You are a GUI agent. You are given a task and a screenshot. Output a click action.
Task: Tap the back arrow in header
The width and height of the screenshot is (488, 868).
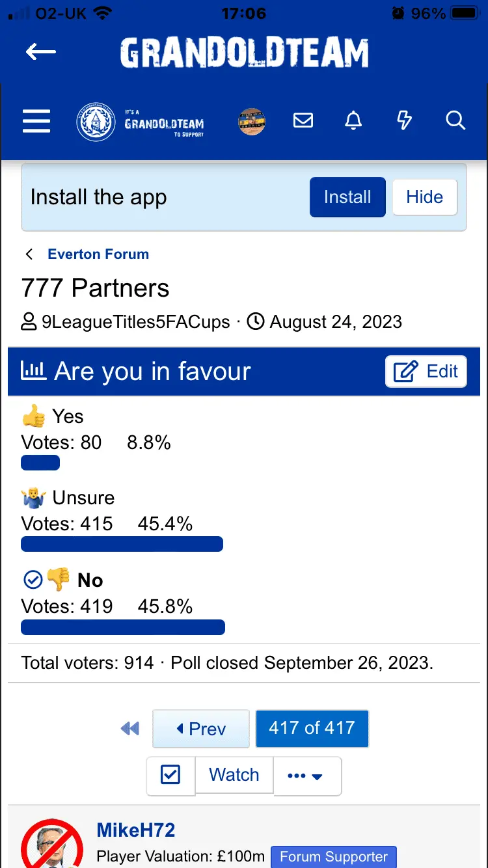(41, 52)
